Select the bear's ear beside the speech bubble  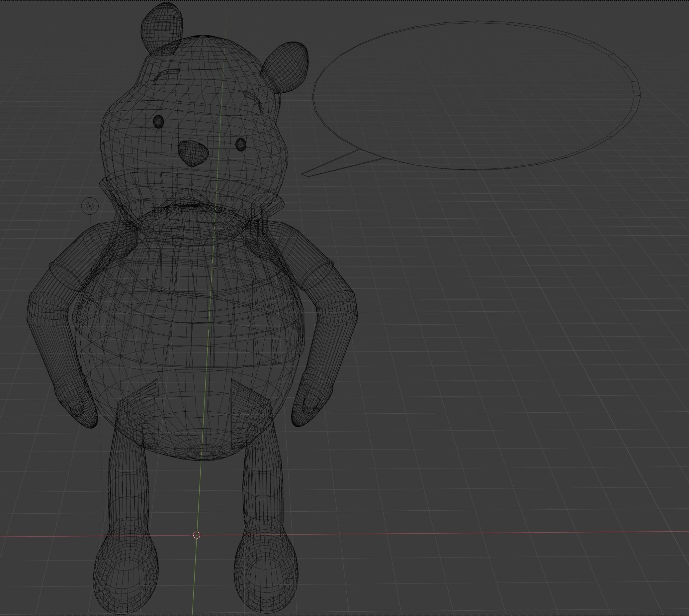[x=285, y=67]
